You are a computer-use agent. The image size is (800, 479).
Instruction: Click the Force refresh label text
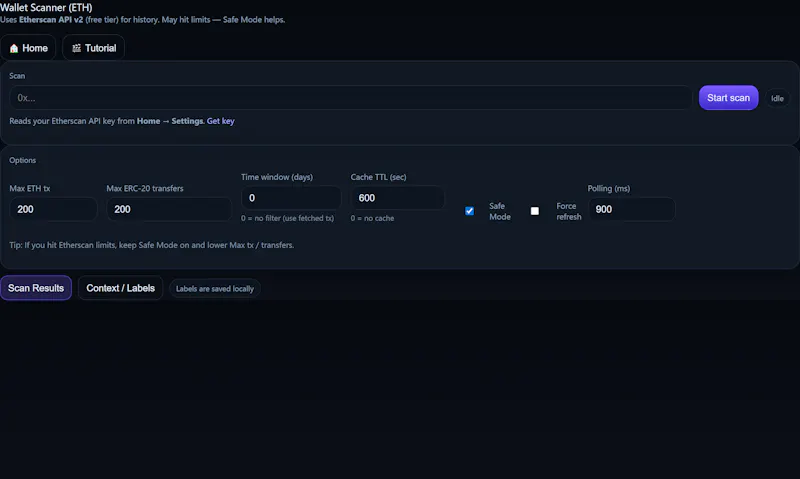[568, 211]
